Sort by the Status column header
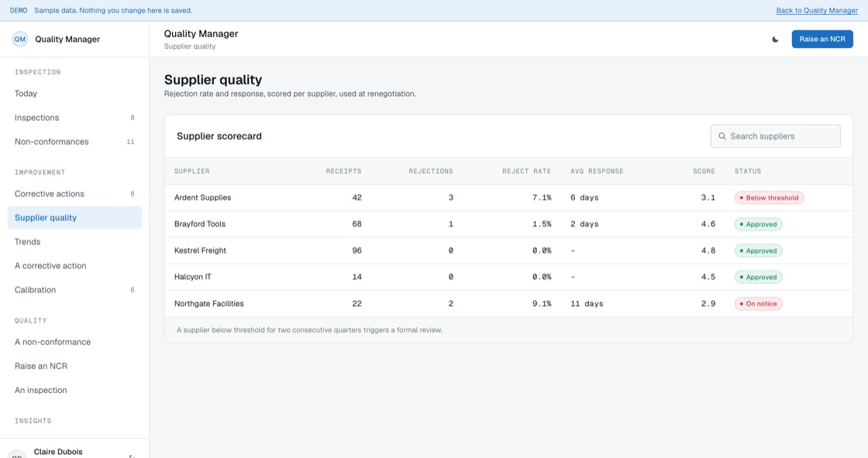The image size is (868, 458). [747, 171]
